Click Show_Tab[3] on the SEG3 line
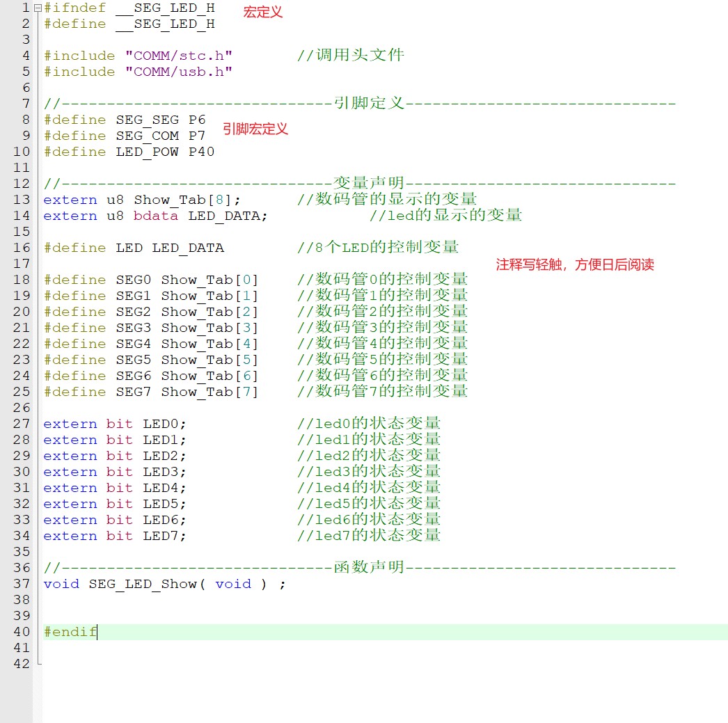The width and height of the screenshot is (728, 723). (209, 328)
